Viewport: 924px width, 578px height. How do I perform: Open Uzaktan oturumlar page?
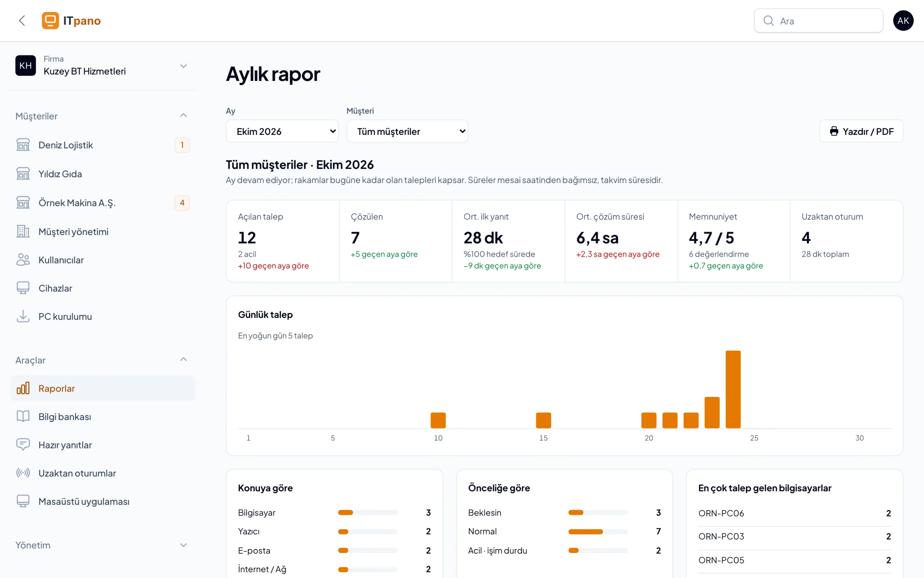(102, 473)
